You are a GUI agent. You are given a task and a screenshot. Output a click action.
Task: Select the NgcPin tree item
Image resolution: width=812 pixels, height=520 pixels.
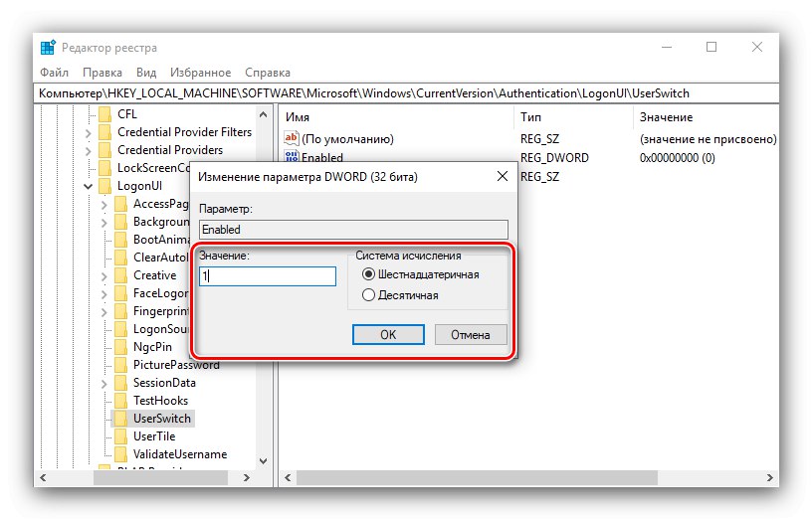(x=152, y=347)
